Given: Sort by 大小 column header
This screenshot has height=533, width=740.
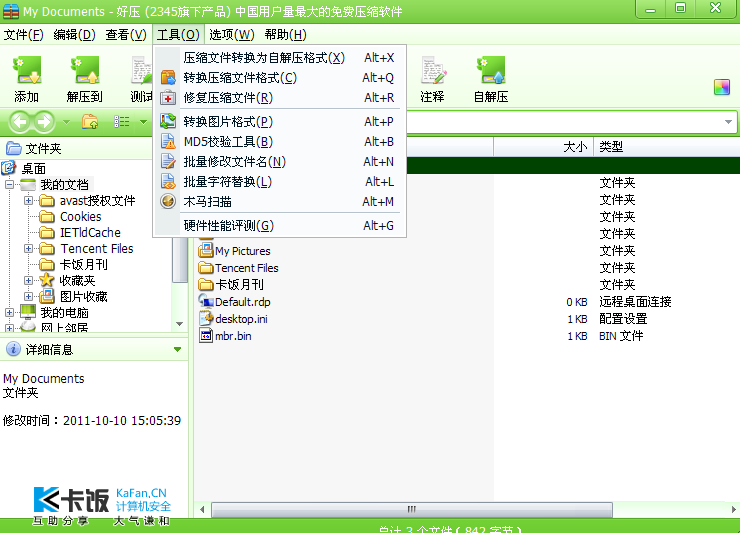Looking at the screenshot, I should (x=543, y=147).
